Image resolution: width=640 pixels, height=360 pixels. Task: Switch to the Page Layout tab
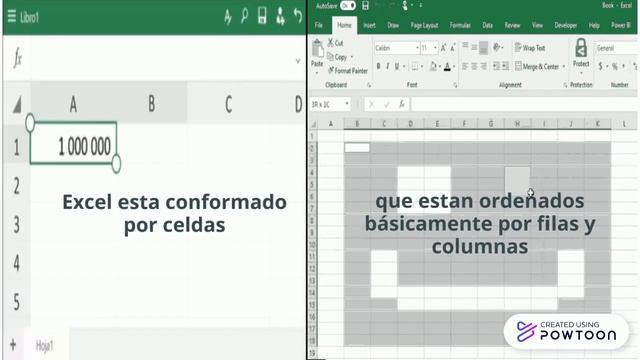[x=424, y=25]
